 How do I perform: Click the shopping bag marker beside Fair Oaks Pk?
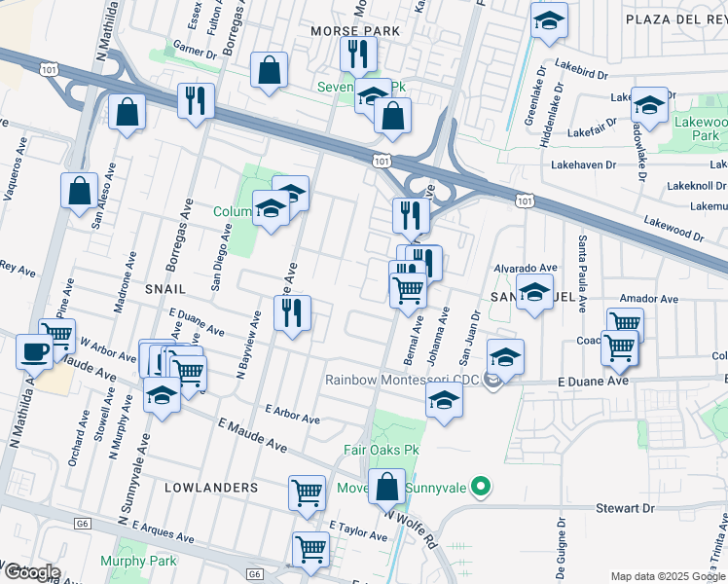pos(386,490)
